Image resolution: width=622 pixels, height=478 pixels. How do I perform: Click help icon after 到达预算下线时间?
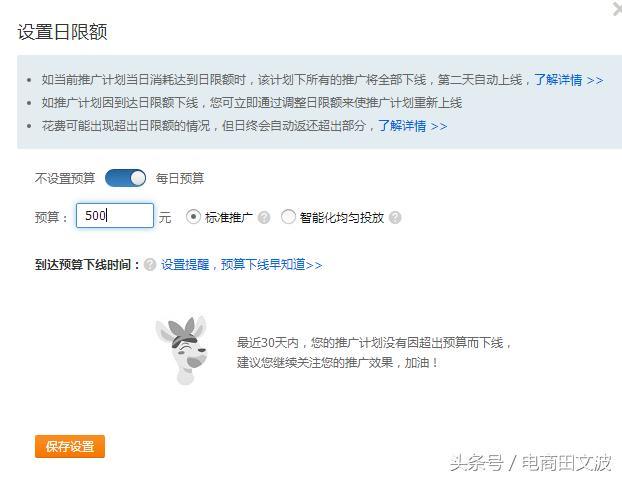click(150, 265)
